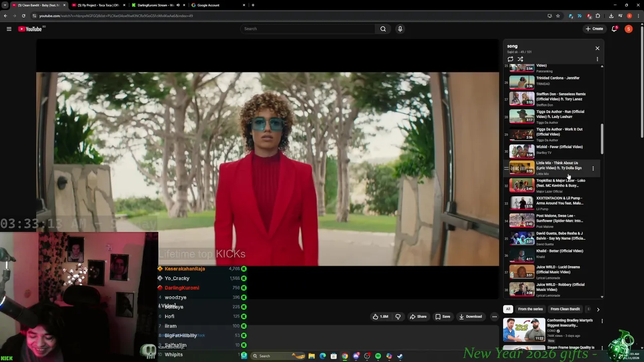Reload the page
Viewport: 644px width, 362px height.
(x=24, y=16)
